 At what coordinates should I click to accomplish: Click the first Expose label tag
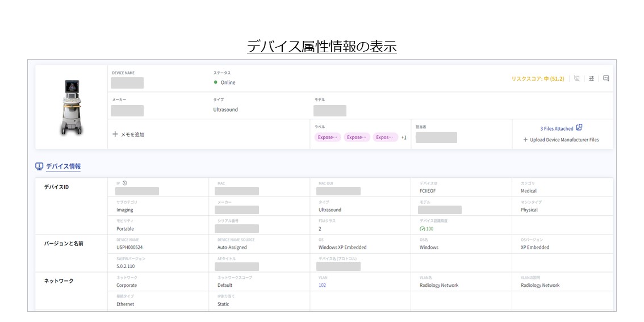pyautogui.click(x=327, y=137)
